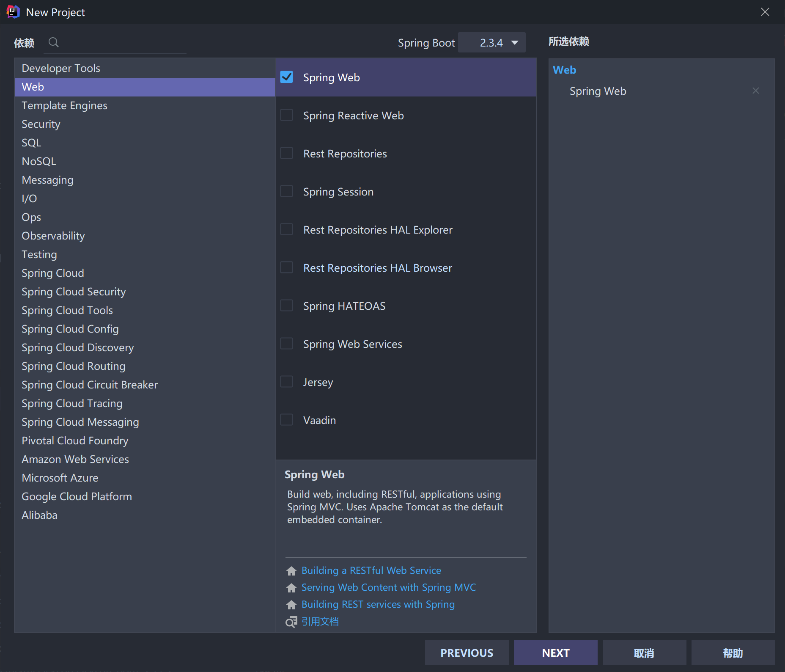Screen dimensions: 785x672
Task: Open the Ops category
Action: tap(145, 217)
